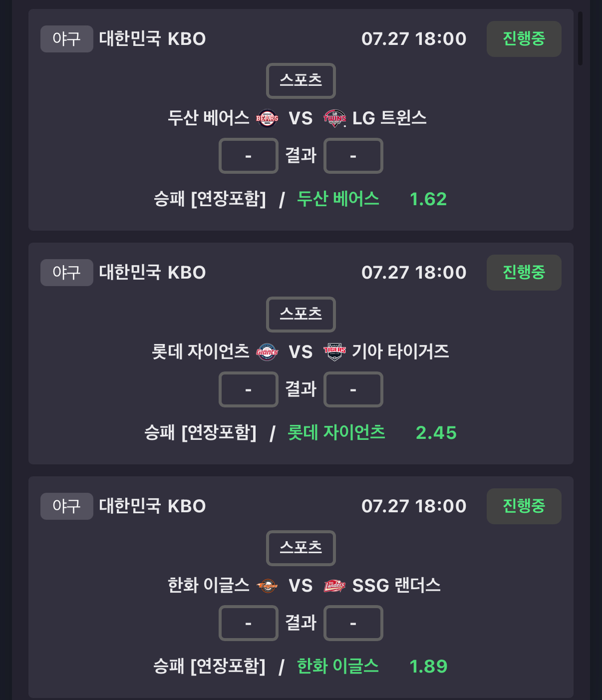Click the green 두산 베어스 pick at 1.62
602x700 pixels.
tap(338, 199)
